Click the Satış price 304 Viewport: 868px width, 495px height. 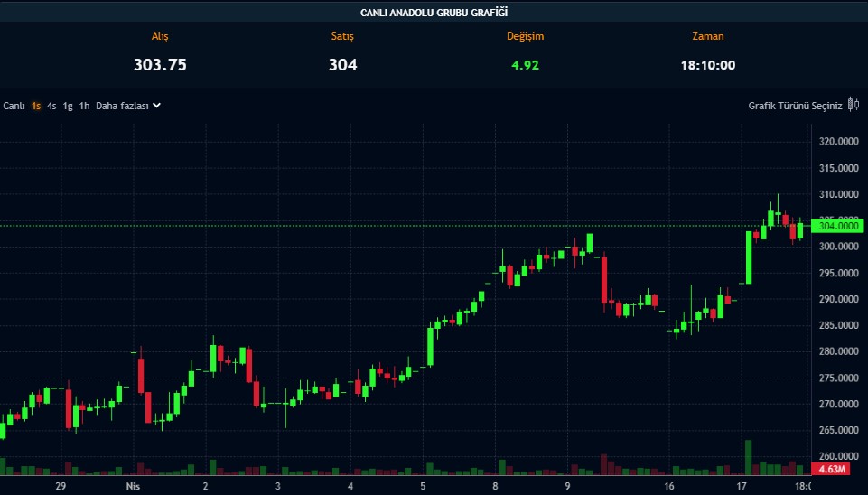click(x=343, y=65)
